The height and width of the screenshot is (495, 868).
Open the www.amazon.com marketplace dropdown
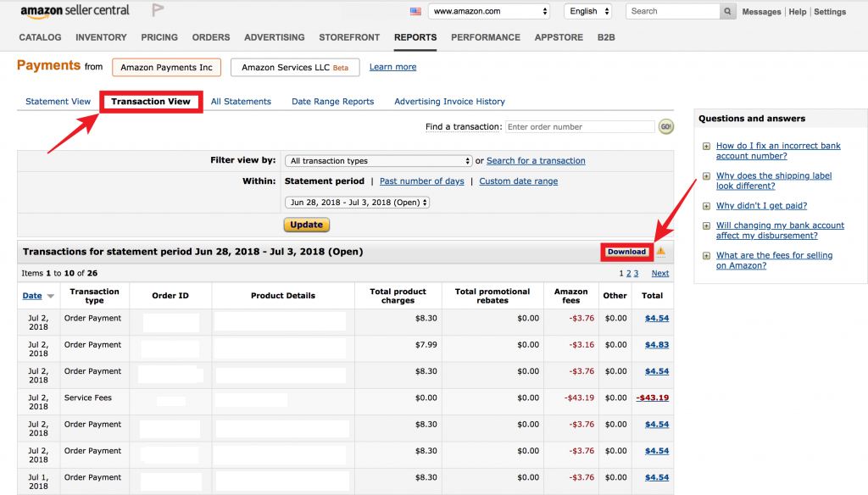489,11
